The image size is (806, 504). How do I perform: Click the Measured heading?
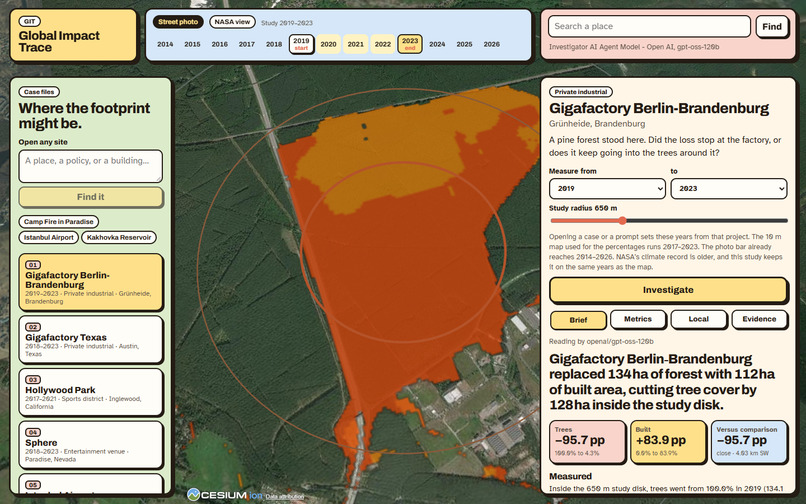571,476
